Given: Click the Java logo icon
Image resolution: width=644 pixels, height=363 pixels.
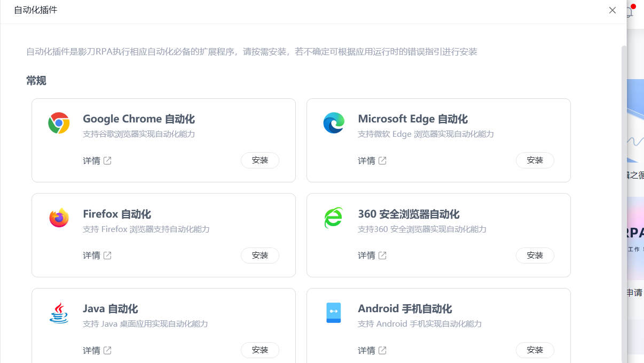Looking at the screenshot, I should 59,313.
